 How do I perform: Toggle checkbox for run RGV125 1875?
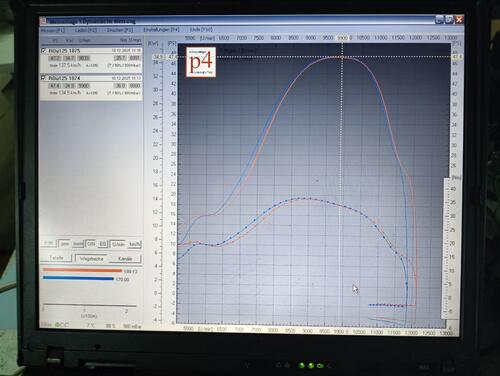point(43,51)
